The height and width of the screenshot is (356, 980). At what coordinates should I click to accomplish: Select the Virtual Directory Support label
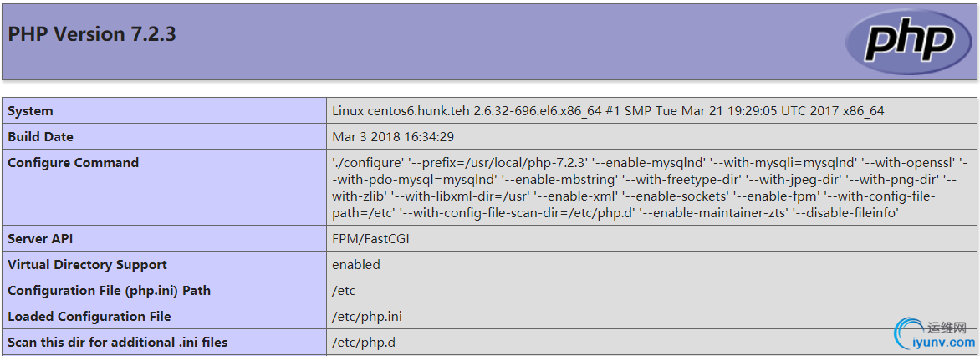click(x=87, y=265)
